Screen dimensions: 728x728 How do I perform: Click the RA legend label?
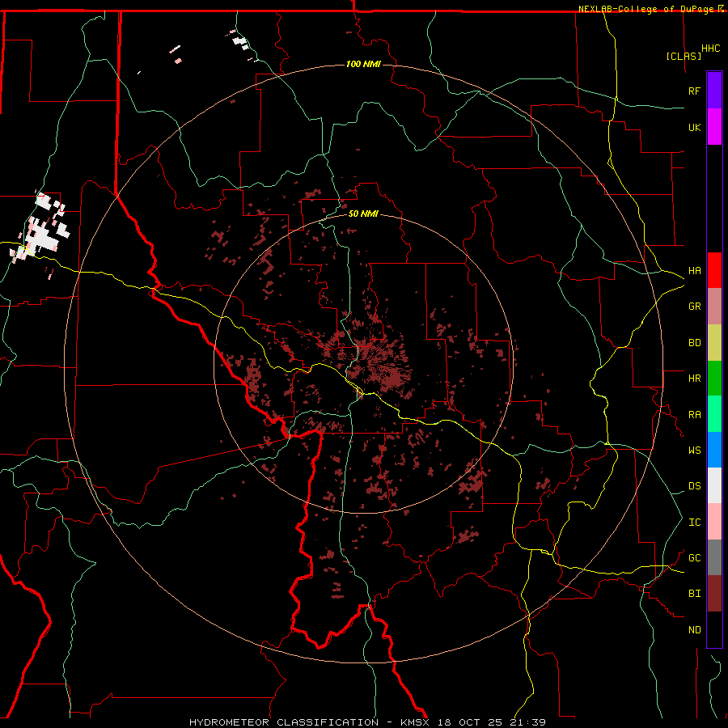pyautogui.click(x=694, y=415)
